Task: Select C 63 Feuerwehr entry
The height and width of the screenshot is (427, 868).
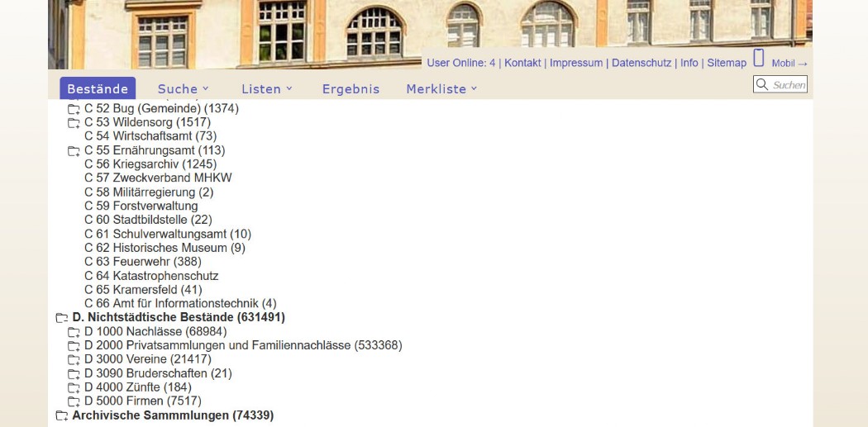Action: [142, 262]
